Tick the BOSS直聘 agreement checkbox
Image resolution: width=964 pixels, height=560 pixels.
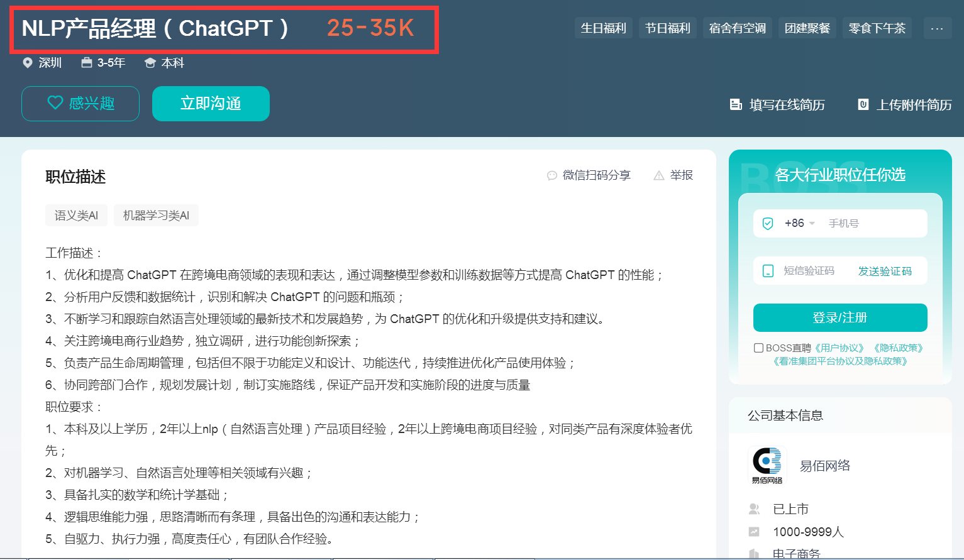click(758, 348)
